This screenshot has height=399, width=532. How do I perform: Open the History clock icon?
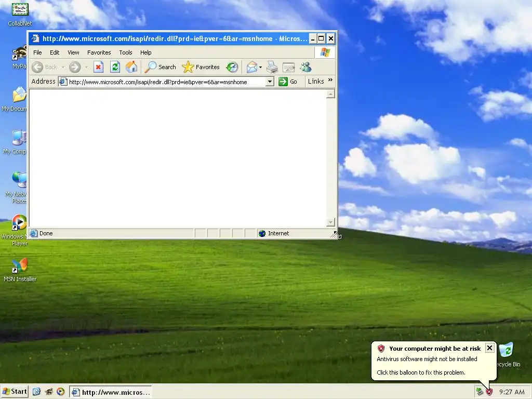click(232, 67)
